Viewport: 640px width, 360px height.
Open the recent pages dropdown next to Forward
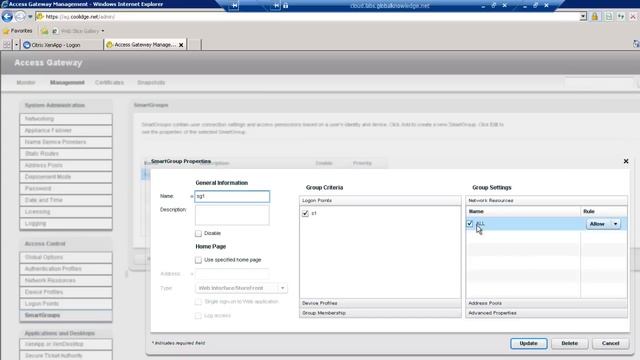30,17
